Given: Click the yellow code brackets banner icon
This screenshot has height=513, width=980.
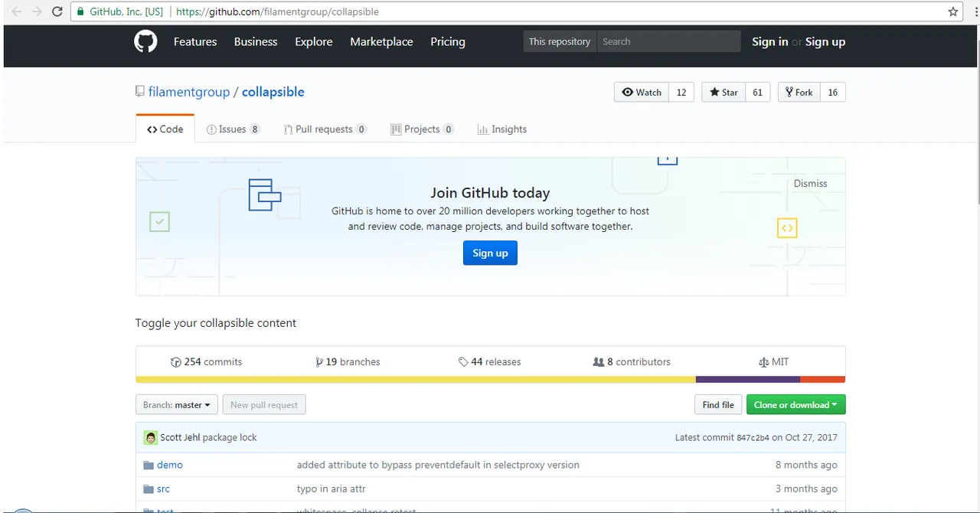Looking at the screenshot, I should tap(787, 228).
